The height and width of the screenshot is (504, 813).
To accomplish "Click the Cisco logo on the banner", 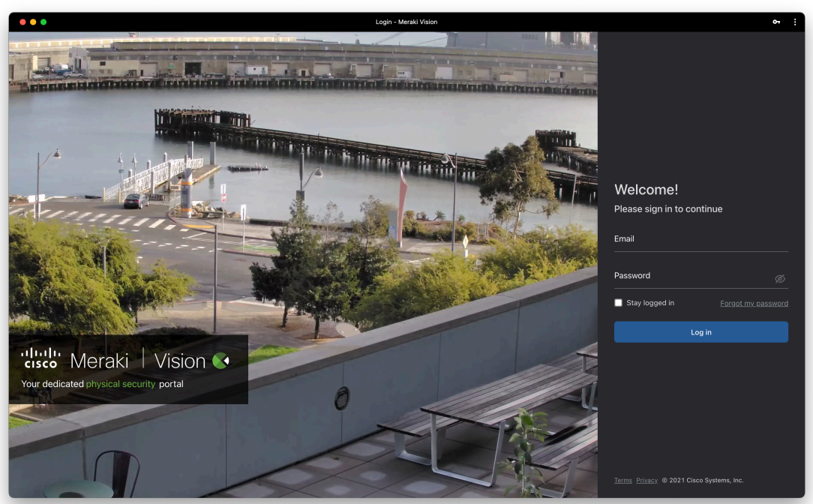I will point(41,358).
